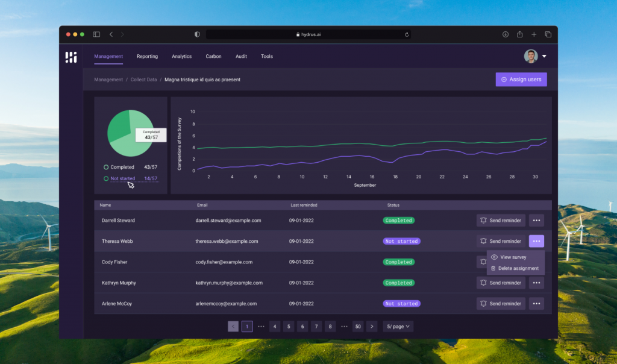The height and width of the screenshot is (364, 617).
Task: Click the name Cody Fisher
Action: [x=114, y=262]
